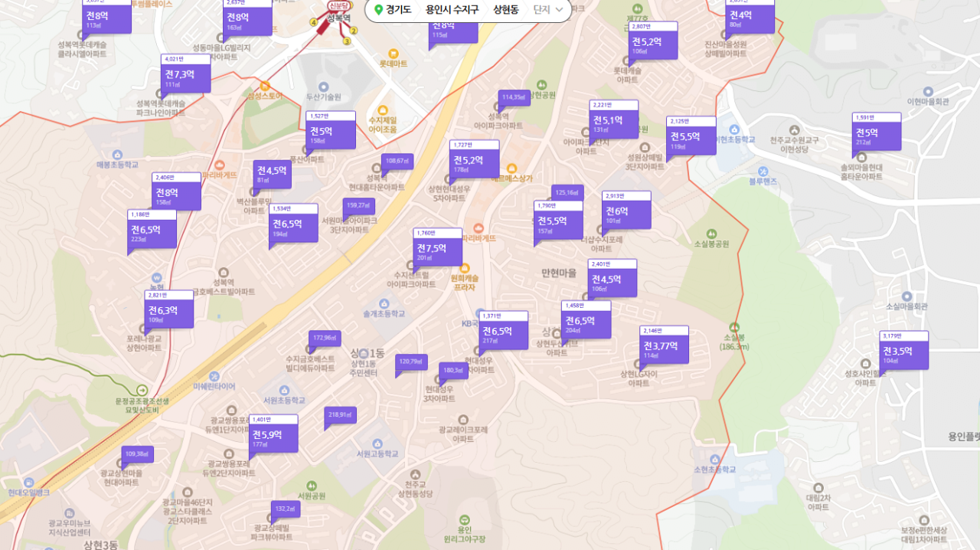This screenshot has width=980, height=550.
Task: Click the 상현공원 park icon
Action: tap(541, 84)
